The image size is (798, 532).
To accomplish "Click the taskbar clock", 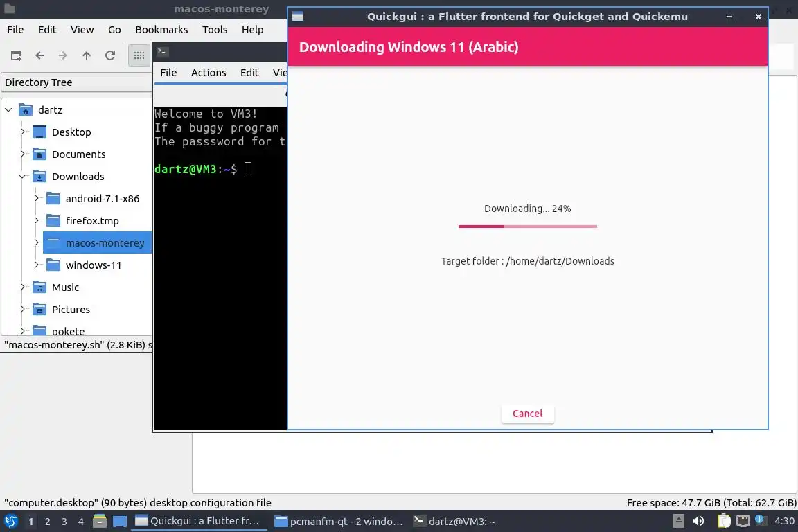I will click(x=784, y=521).
